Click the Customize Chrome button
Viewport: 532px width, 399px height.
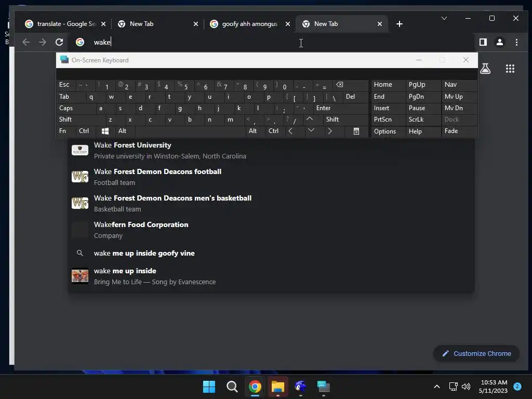point(476,353)
